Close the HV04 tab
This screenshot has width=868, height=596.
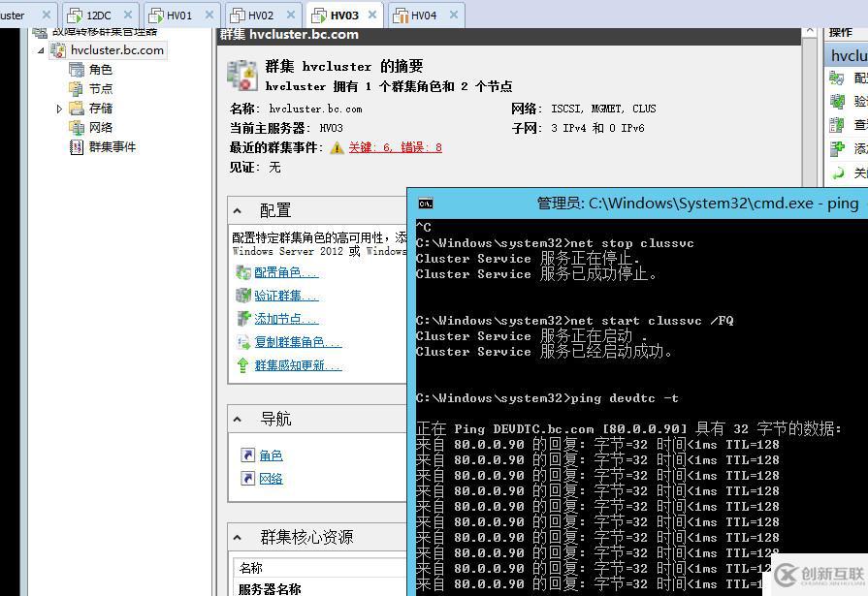point(454,15)
